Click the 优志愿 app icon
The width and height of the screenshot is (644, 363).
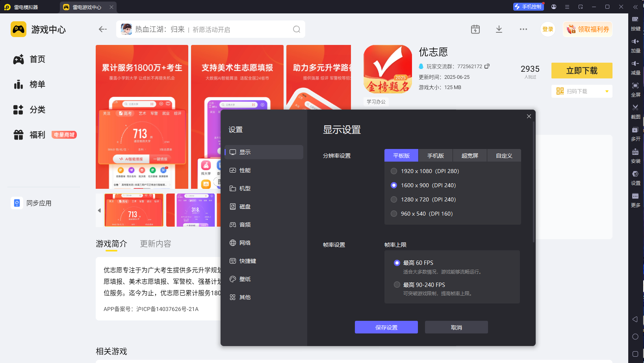click(x=388, y=69)
